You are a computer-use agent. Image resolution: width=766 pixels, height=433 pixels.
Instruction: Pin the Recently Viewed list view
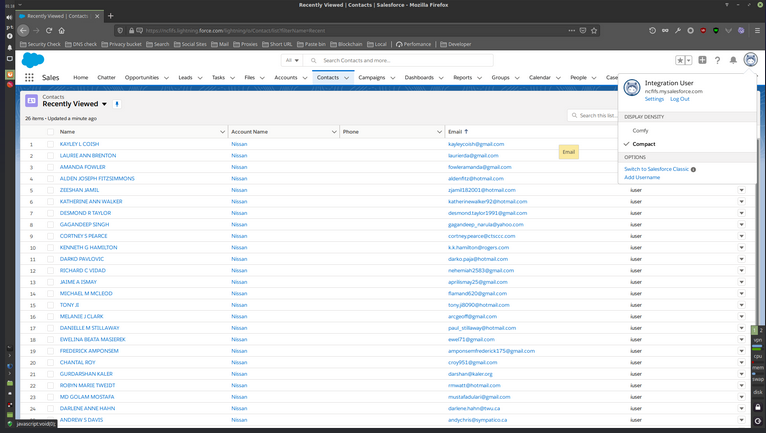117,104
